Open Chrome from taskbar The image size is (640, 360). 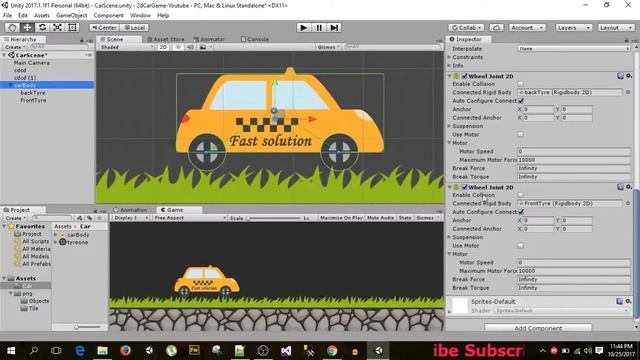332,350
